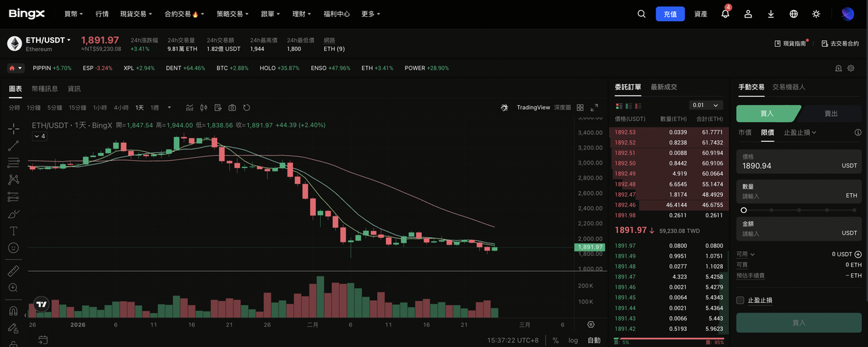
Task: Expand the ETH/USDT trading pair selector
Action: pos(48,40)
